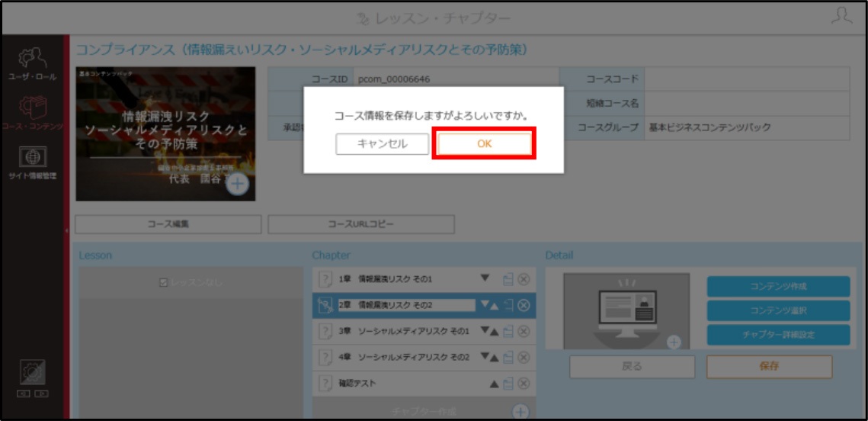Delete chapter 2章 情報漏洩リスク その2
868x421 pixels.
click(x=524, y=305)
